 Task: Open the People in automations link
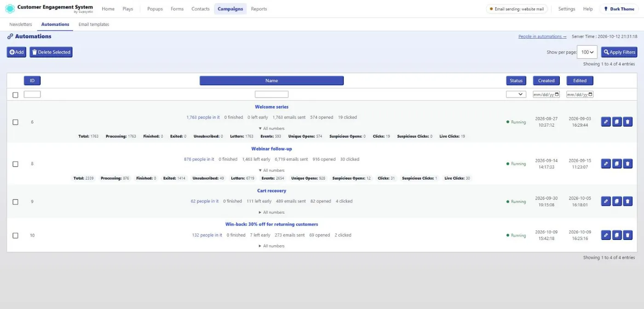pos(542,36)
